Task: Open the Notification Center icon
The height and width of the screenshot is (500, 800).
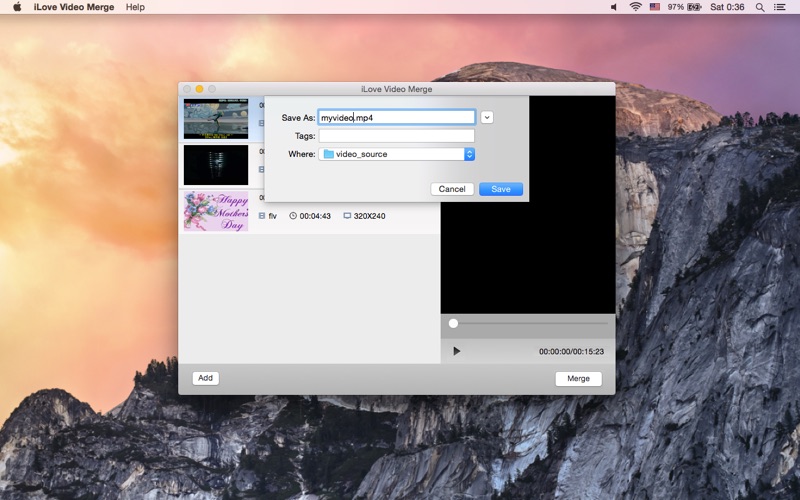Action: coord(779,7)
